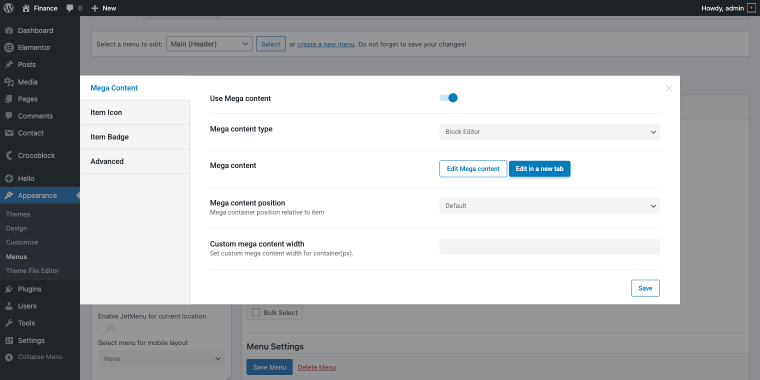Open the comments bubble icon in admin bar
The width and height of the screenshot is (760, 380).
(x=70, y=8)
